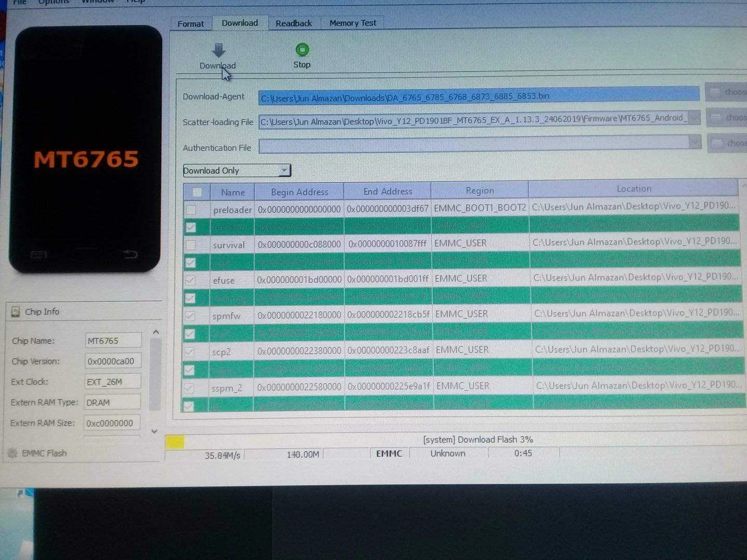Screen dimensions: 747x560
Task: Click Extern RAM Size field 0xc0000000
Action: tap(112, 424)
